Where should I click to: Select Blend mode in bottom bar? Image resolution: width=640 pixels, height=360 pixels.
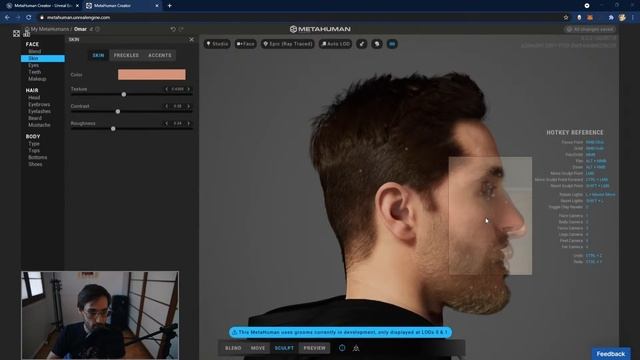coord(233,348)
